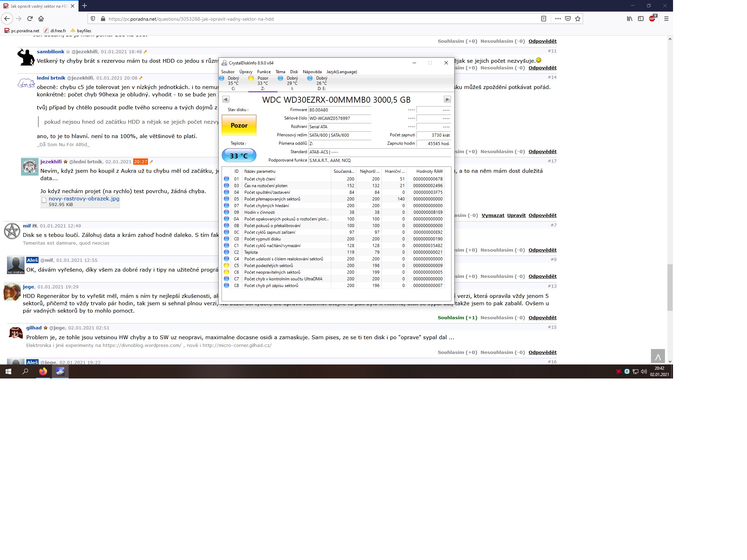Open novy-rastrovy-obrazek.jpg attachment link
The width and height of the screenshot is (747, 560).
[84, 199]
